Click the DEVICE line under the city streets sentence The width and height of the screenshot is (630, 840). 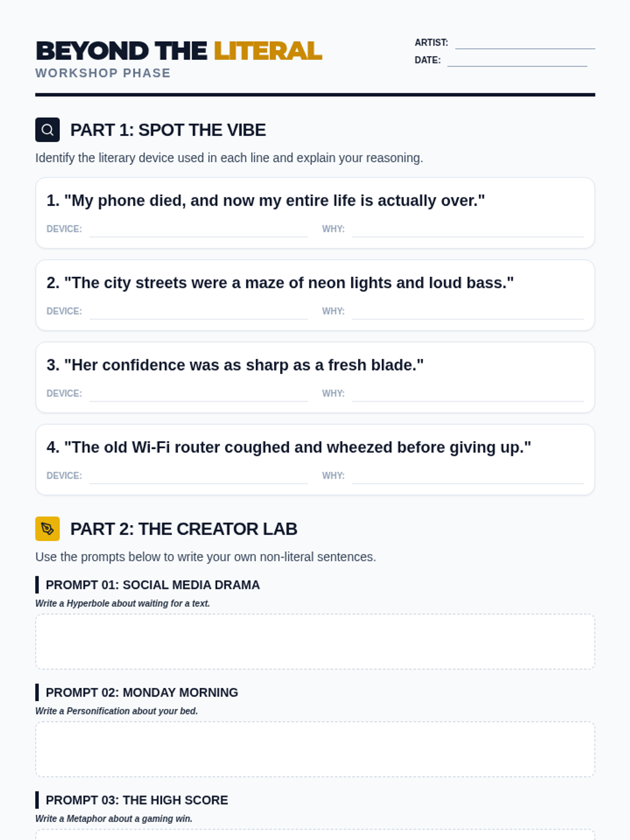[x=198, y=312]
